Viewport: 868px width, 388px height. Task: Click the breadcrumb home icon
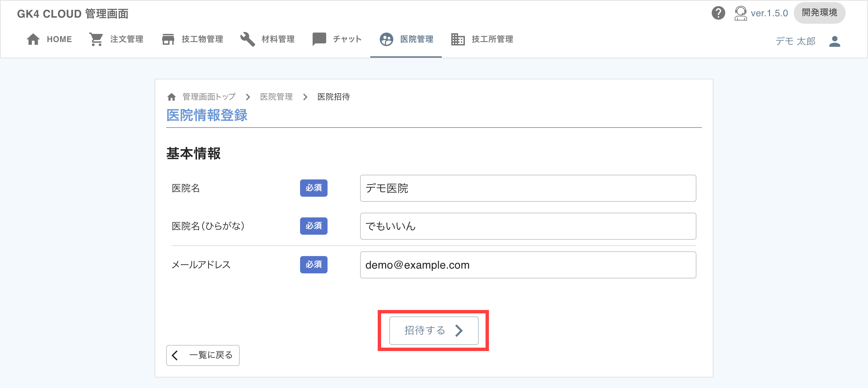[x=172, y=97]
